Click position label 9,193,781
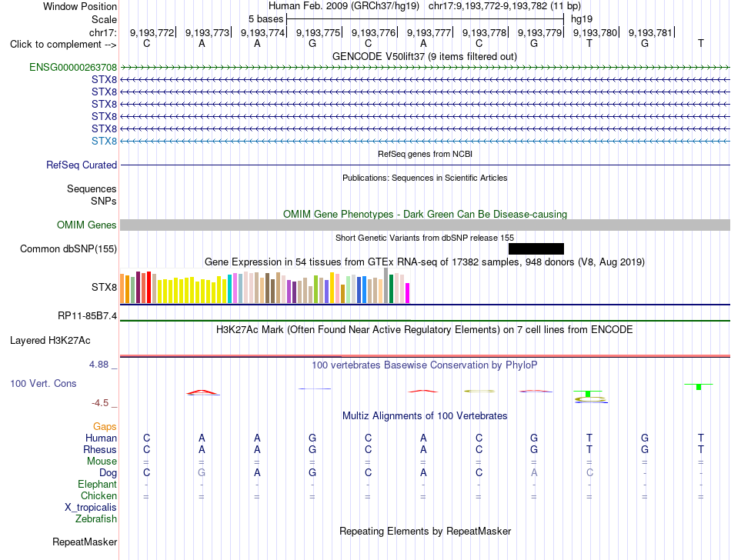Image resolution: width=731 pixels, height=560 pixels. point(650,32)
